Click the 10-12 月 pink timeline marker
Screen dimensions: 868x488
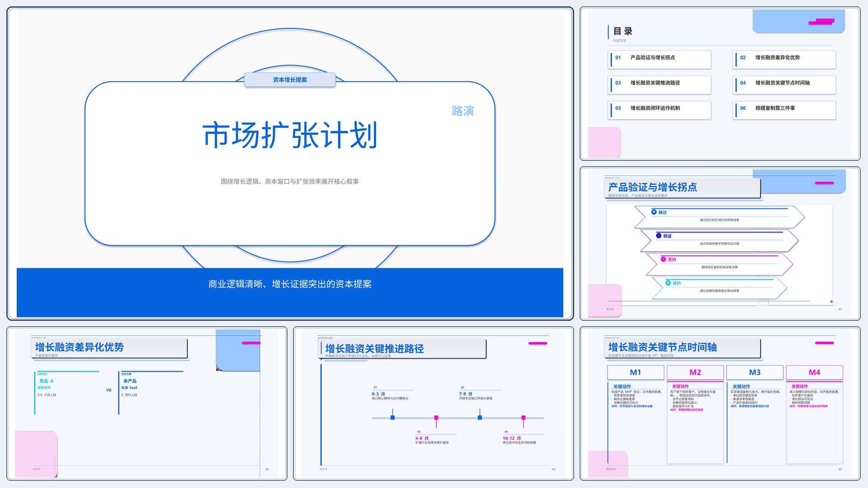524,418
